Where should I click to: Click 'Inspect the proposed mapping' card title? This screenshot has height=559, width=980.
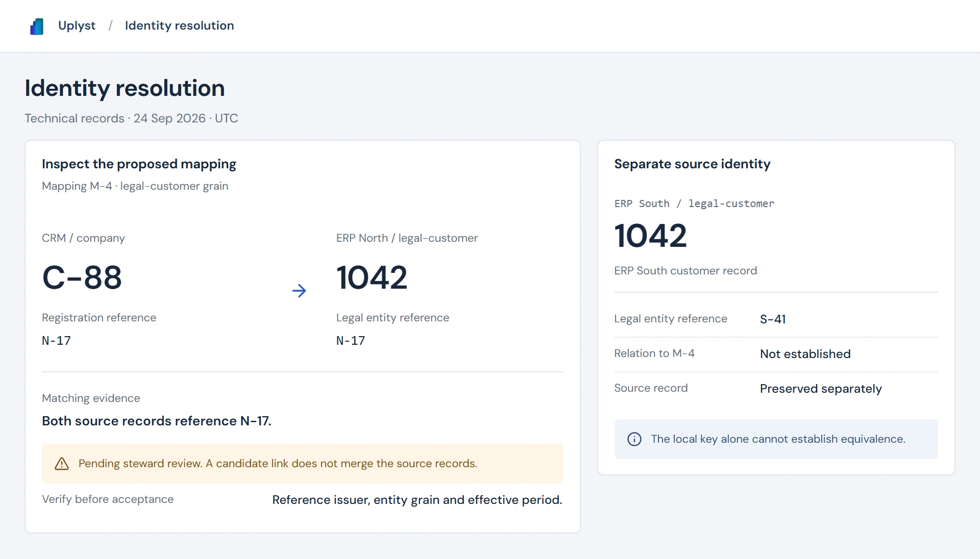point(139,164)
